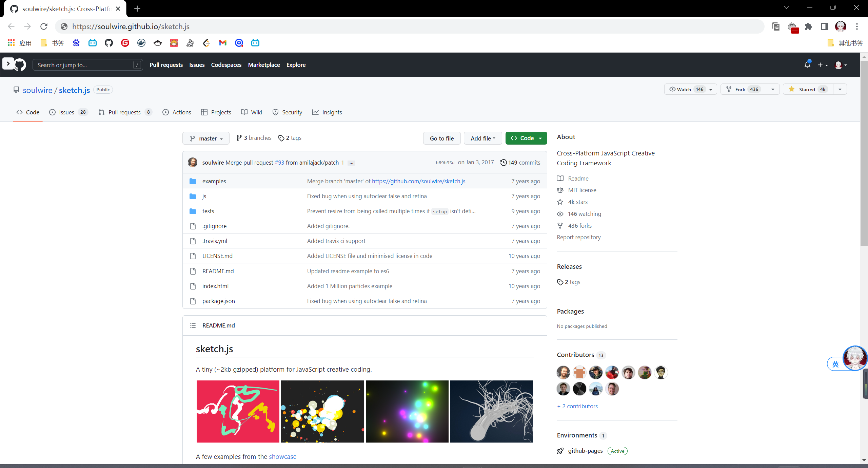This screenshot has height=468, width=868.
Task: Click the showcase link in README
Action: tap(282, 456)
